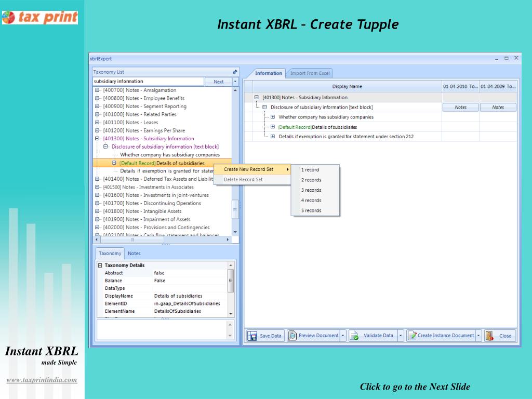Click Notes button under 01-04-2009 column

498,107
